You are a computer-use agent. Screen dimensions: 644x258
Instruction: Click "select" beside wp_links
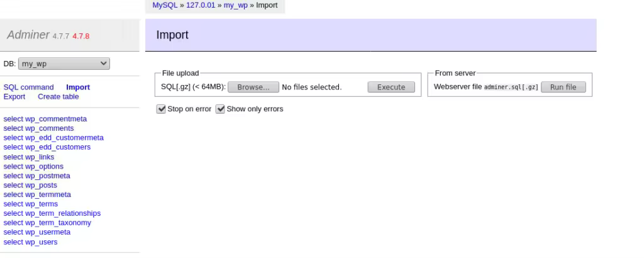coord(13,157)
